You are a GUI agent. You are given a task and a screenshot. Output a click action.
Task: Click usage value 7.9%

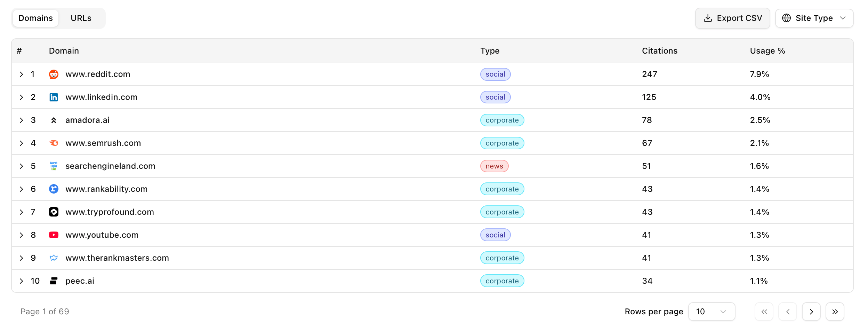tap(759, 74)
